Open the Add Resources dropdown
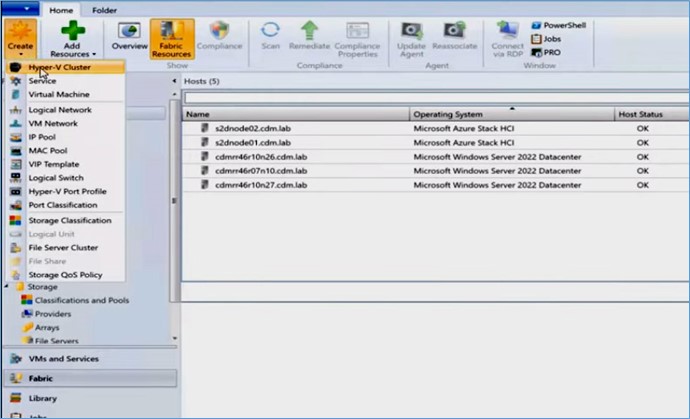Screen dimensions: 690x419 pyautogui.click(x=73, y=40)
